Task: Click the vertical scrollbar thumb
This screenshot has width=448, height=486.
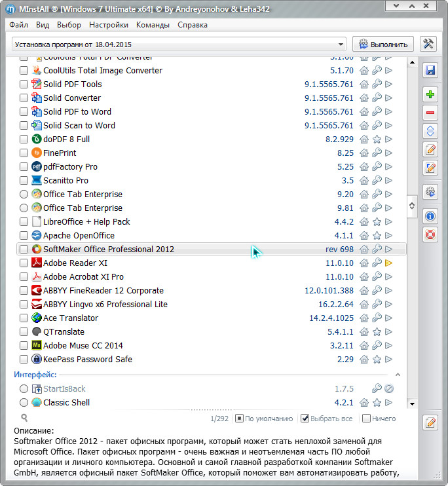Action: point(412,206)
